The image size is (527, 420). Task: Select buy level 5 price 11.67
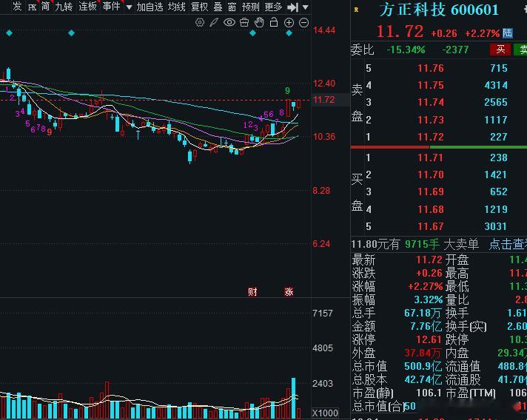pyautogui.click(x=431, y=226)
